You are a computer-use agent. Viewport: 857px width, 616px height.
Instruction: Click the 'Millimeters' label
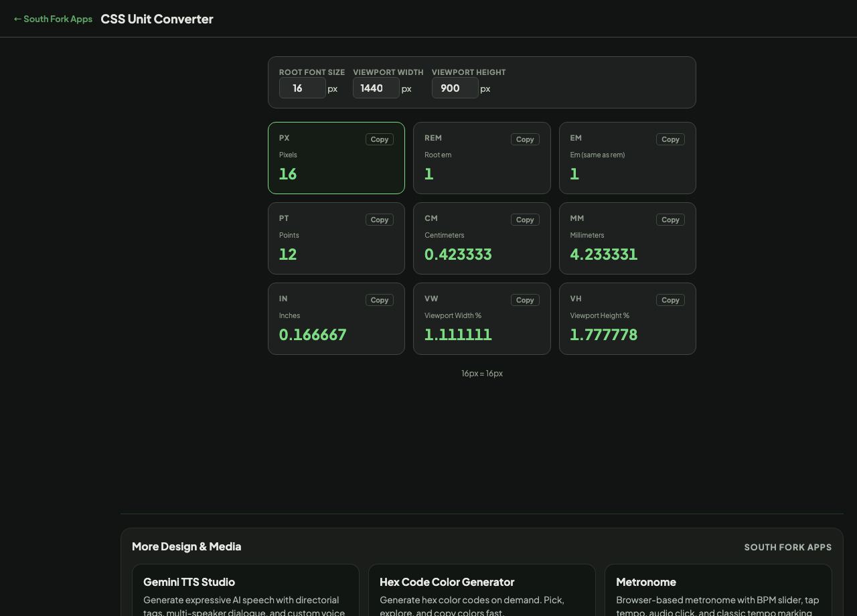pyautogui.click(x=587, y=235)
